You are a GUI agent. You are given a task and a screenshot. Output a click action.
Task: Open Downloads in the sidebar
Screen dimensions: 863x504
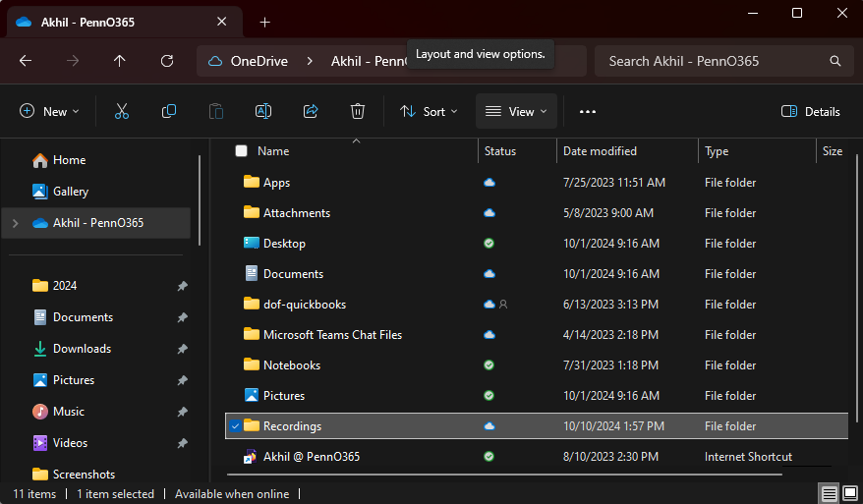pyautogui.click(x=72, y=349)
